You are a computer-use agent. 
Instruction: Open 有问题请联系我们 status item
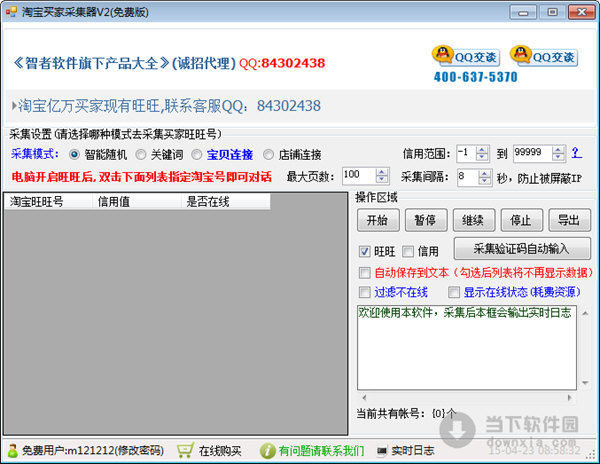click(321, 451)
